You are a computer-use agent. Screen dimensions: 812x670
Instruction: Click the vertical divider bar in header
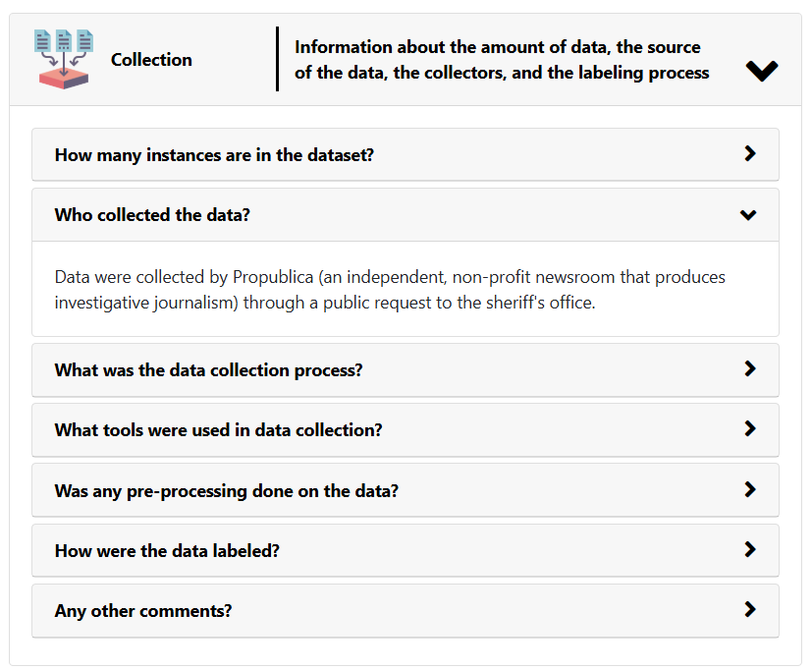[278, 59]
